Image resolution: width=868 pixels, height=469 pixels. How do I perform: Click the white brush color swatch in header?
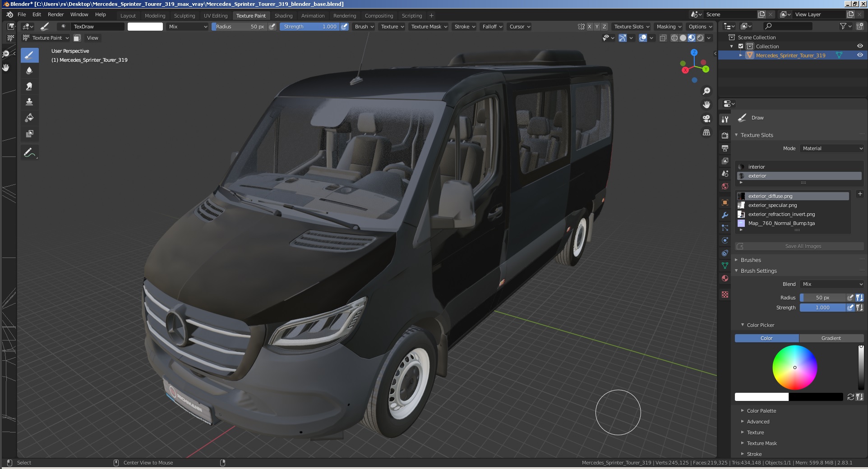[x=145, y=27]
